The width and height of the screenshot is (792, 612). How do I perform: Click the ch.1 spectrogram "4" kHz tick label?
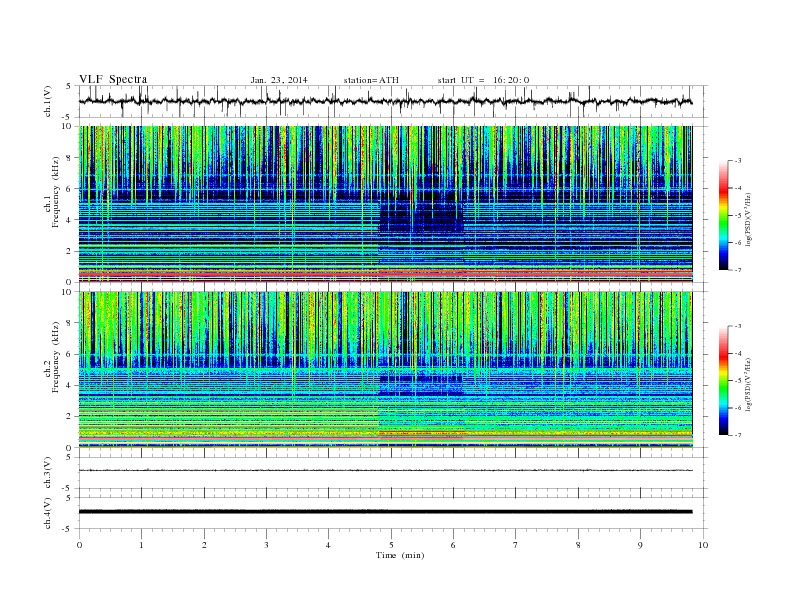point(69,220)
